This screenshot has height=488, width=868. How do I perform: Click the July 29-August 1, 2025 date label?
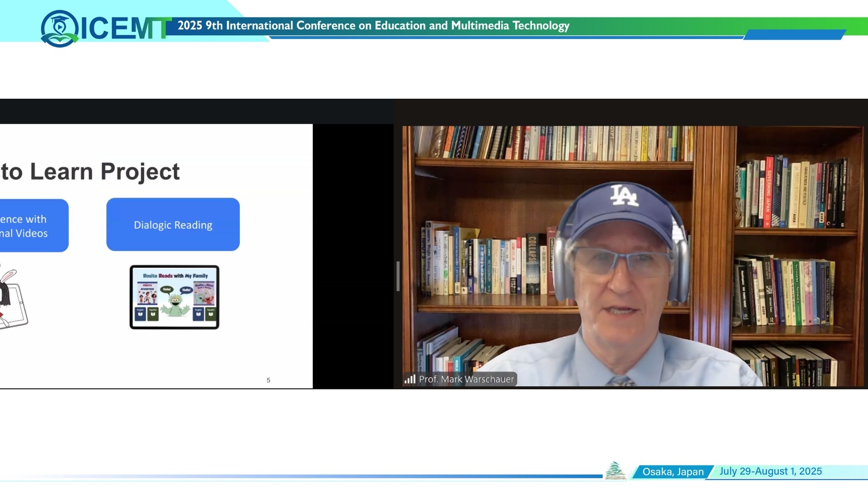pos(770,471)
